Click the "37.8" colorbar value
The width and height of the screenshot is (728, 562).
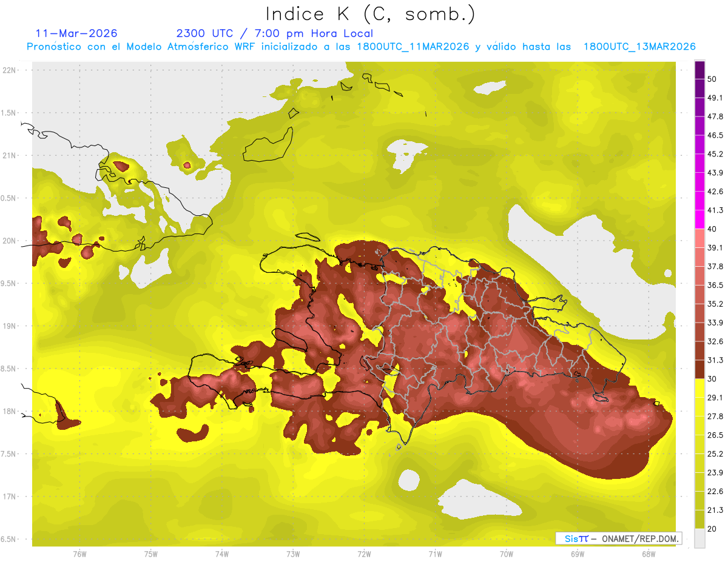pyautogui.click(x=715, y=266)
